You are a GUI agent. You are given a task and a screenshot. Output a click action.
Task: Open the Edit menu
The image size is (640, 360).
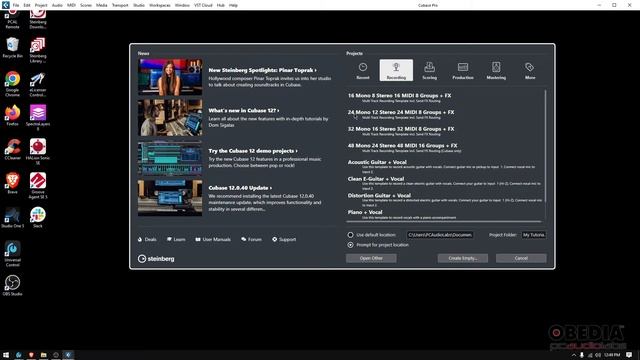click(27, 5)
